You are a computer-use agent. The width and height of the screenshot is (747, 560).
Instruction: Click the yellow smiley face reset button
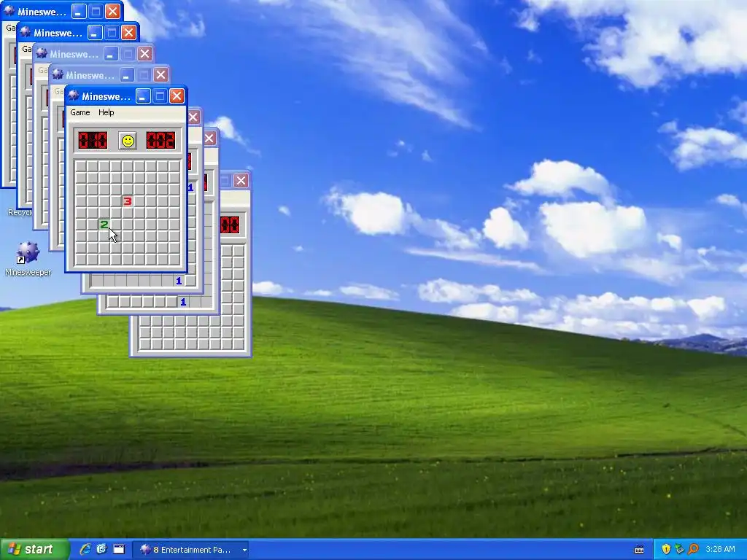128,141
